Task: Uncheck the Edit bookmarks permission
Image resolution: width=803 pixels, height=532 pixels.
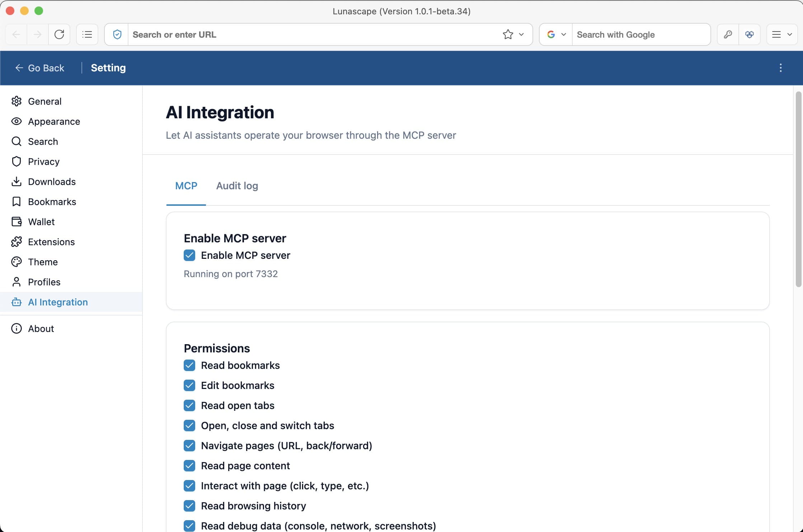Action: 189,385
